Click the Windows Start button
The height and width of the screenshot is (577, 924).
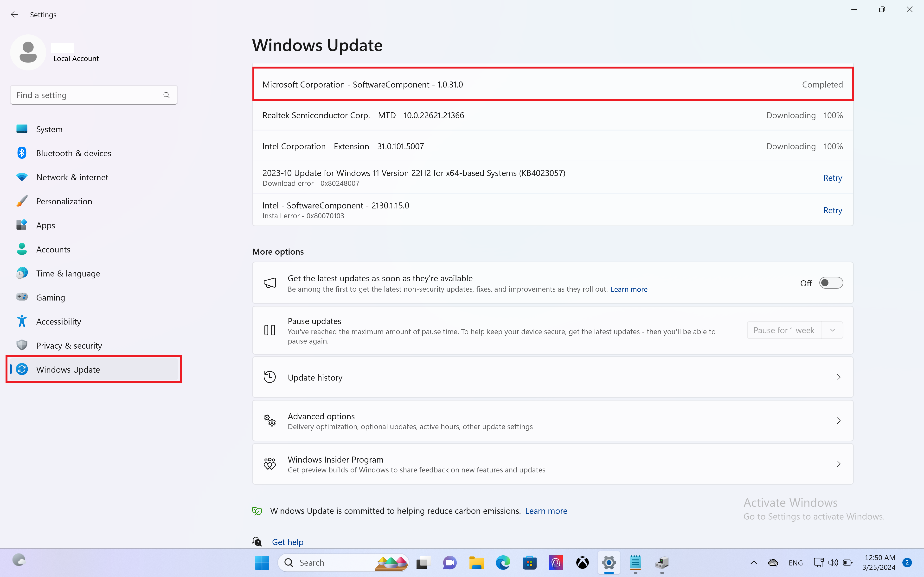[x=262, y=563]
